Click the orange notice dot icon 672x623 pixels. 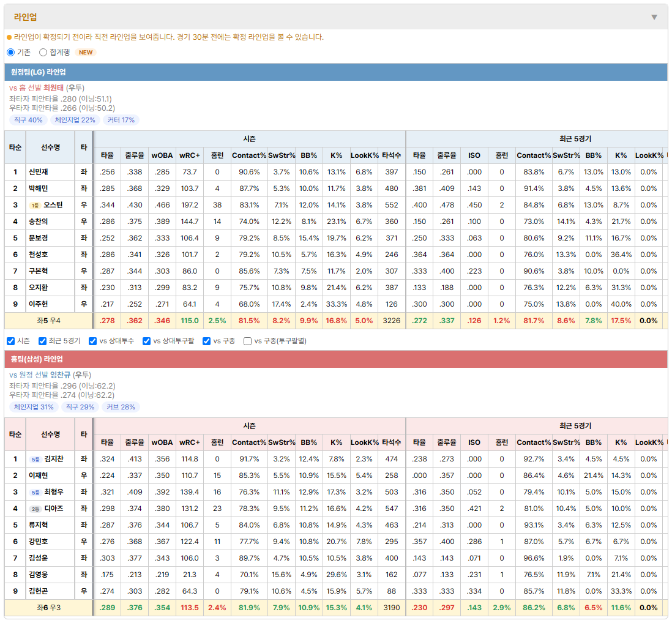tap(9, 37)
